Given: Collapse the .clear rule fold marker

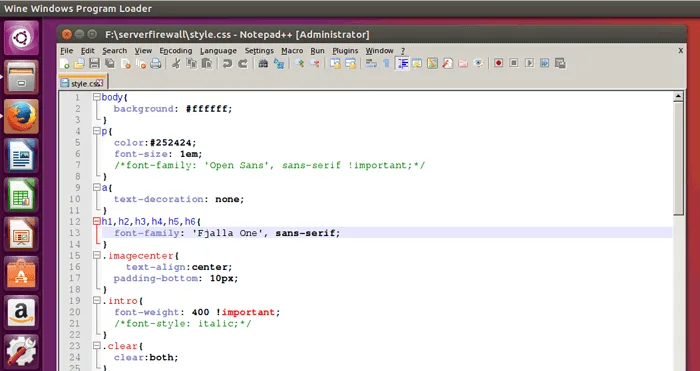Looking at the screenshot, I should (96, 346).
